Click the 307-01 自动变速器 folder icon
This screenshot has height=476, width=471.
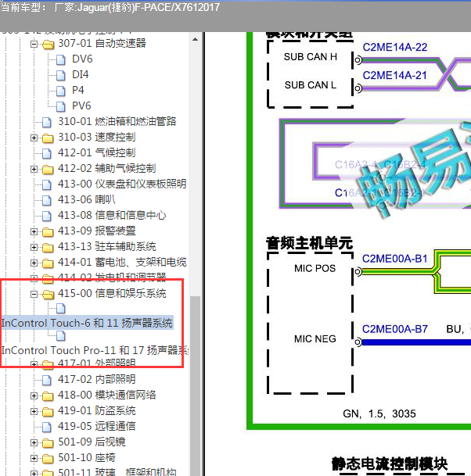[x=48, y=45]
